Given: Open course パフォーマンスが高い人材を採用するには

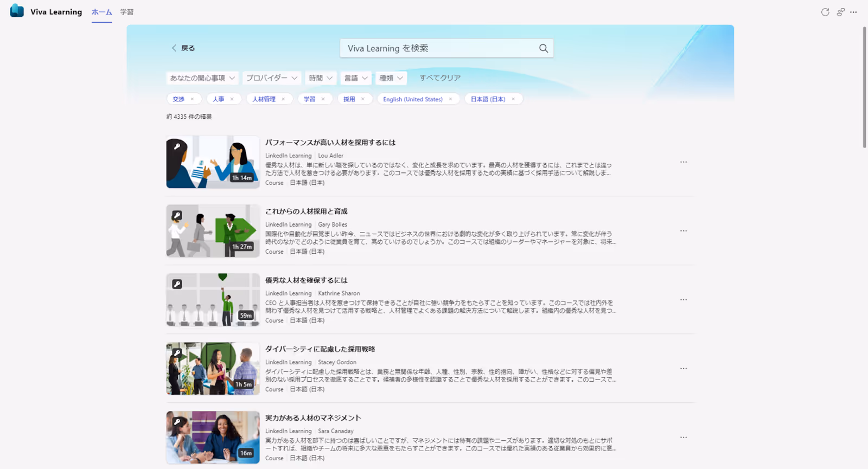Looking at the screenshot, I should point(330,143).
